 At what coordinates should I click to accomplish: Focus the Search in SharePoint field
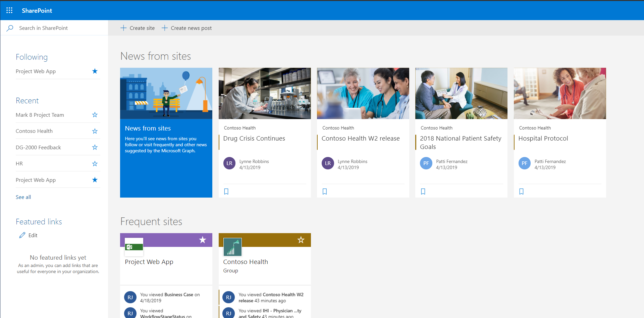(54, 28)
